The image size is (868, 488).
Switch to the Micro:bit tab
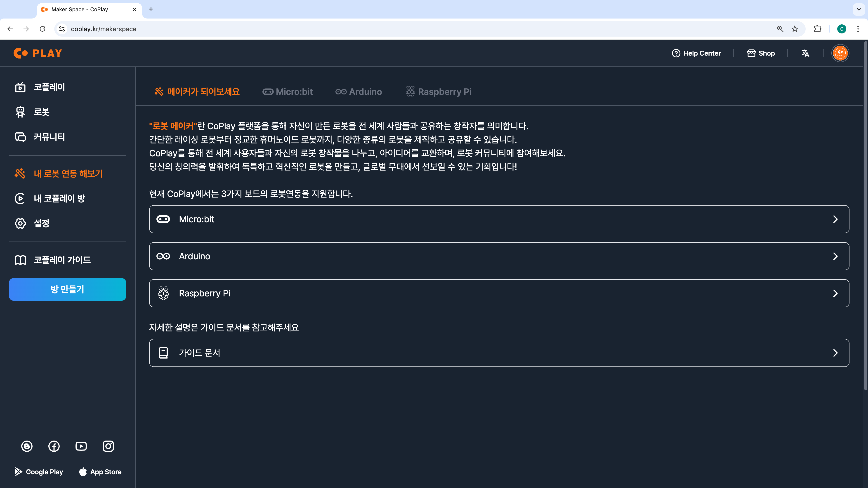[288, 91]
